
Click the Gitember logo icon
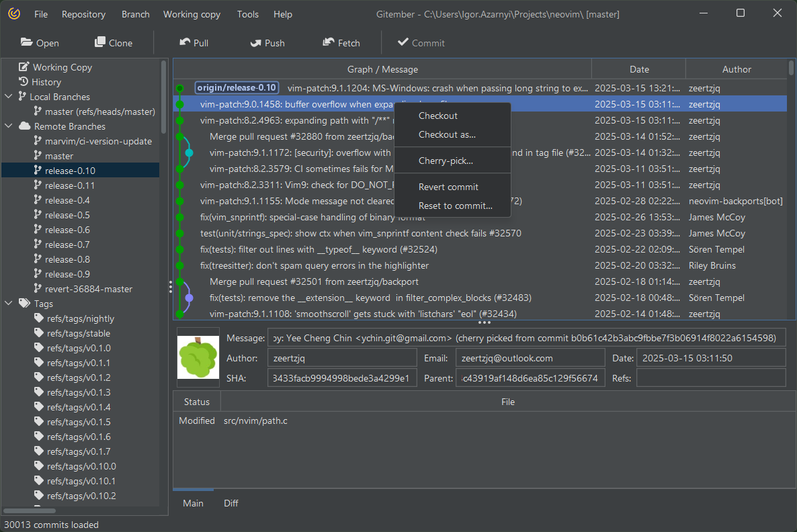(x=13, y=14)
